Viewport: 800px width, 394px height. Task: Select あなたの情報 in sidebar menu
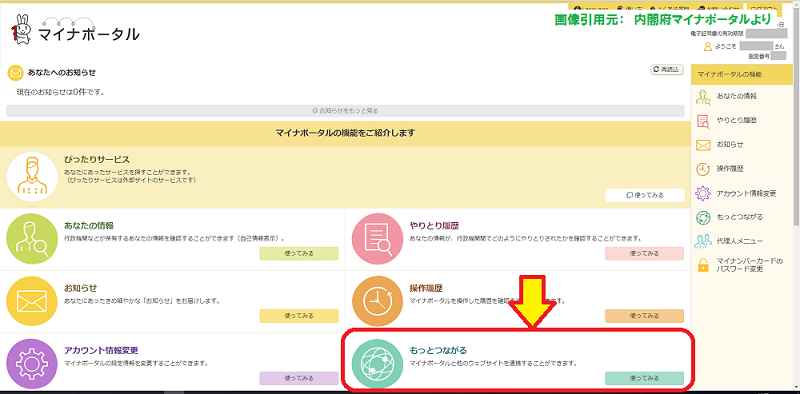pos(736,96)
